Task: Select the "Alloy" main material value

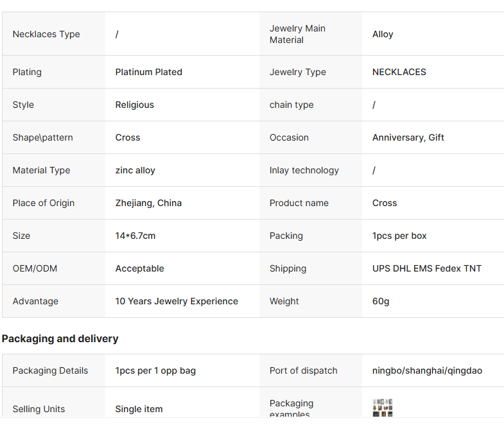Action: pos(383,34)
